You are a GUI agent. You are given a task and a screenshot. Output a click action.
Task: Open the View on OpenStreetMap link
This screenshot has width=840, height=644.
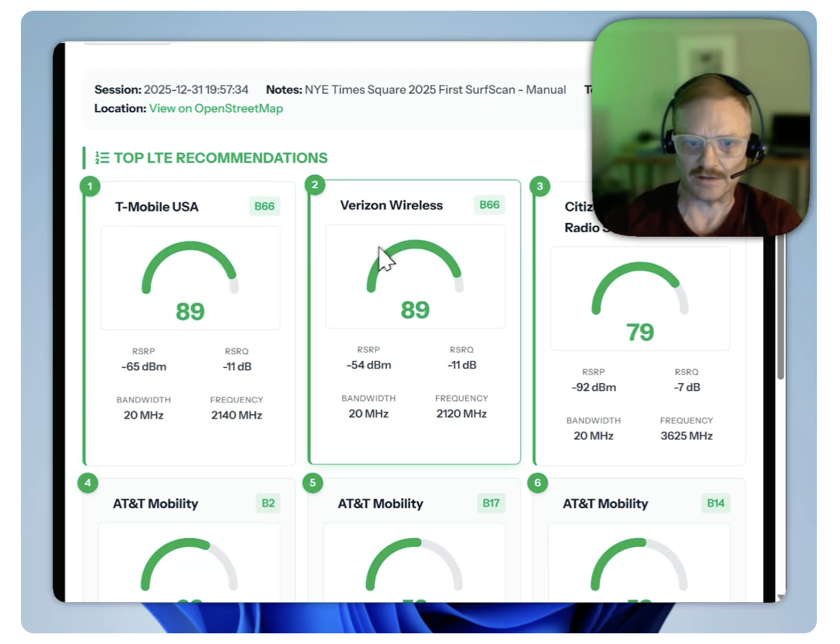[216, 108]
